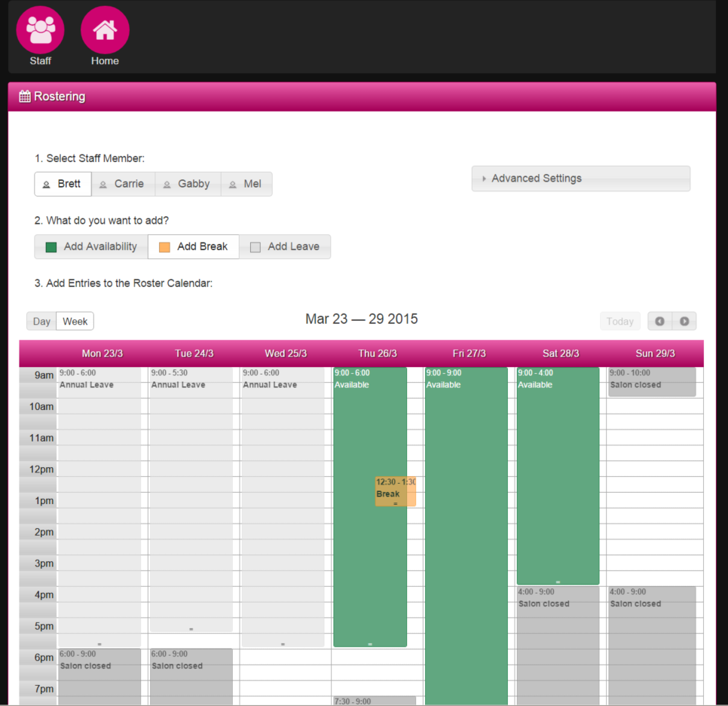Click the Rostering calendar icon in the header
Viewport: 728px width, 706px height.
(25, 96)
